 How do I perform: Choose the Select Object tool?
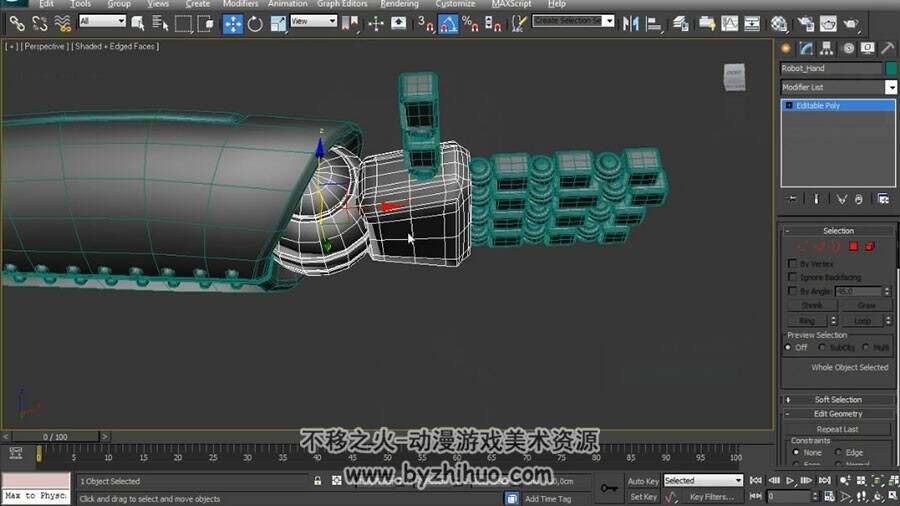[138, 24]
